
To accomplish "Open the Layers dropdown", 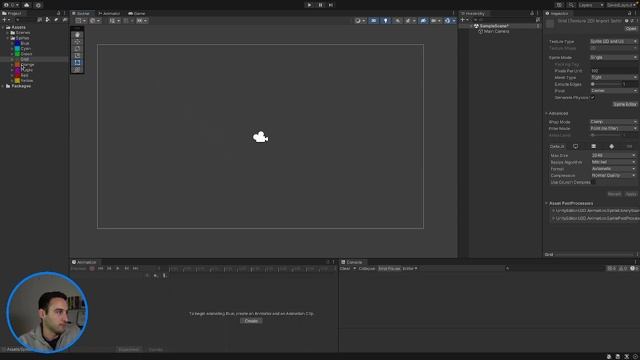I will tap(591, 5).
